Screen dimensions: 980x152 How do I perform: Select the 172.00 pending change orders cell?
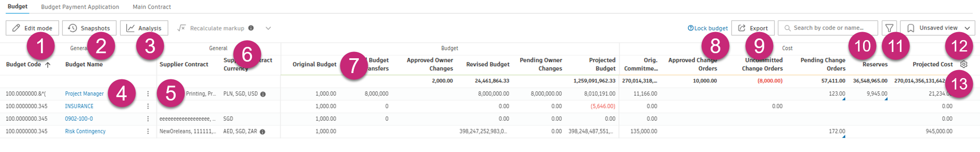(837, 132)
